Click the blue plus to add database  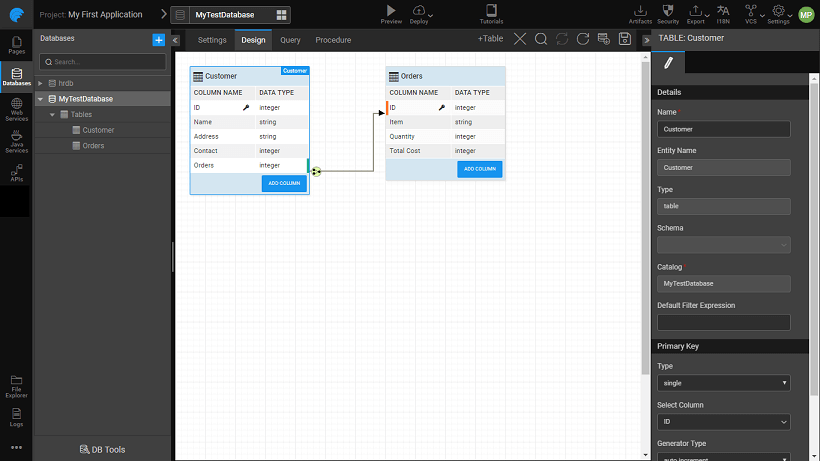[x=158, y=39]
